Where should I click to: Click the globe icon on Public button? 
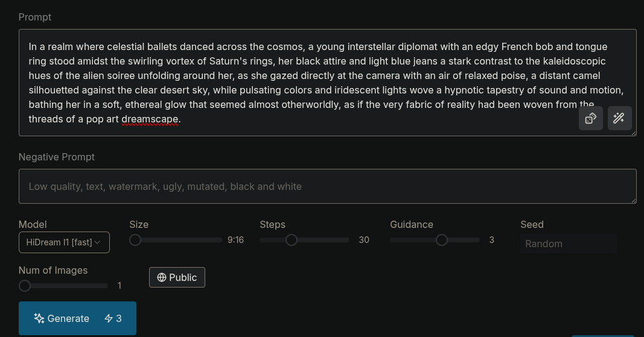(x=162, y=277)
